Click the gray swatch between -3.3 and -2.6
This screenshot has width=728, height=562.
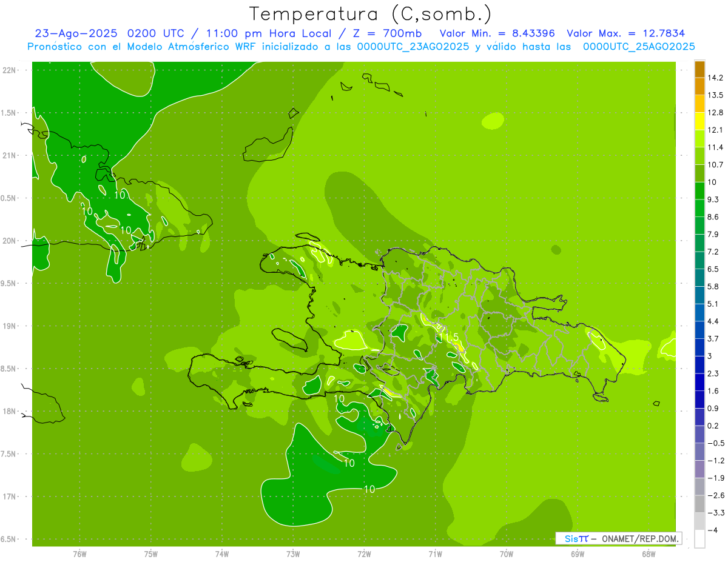(699, 504)
